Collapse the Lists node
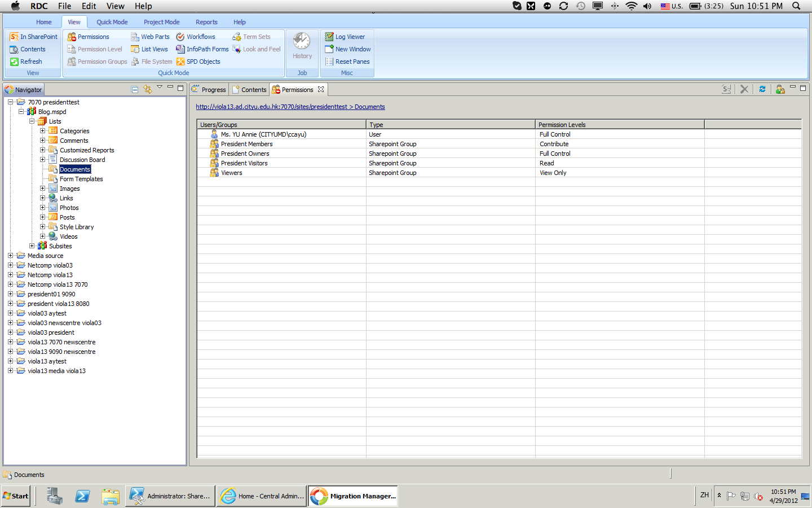The image size is (812, 508). (x=32, y=121)
